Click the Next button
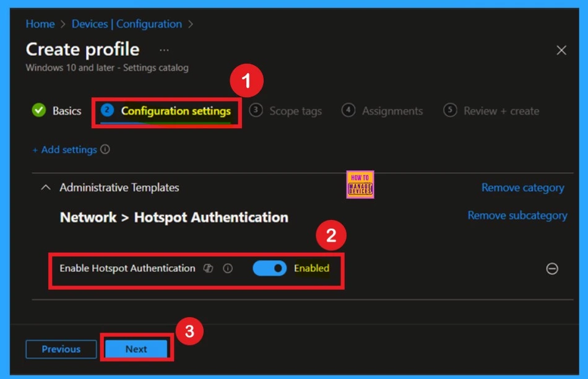Screen dimensions: 588x379 point(136,349)
